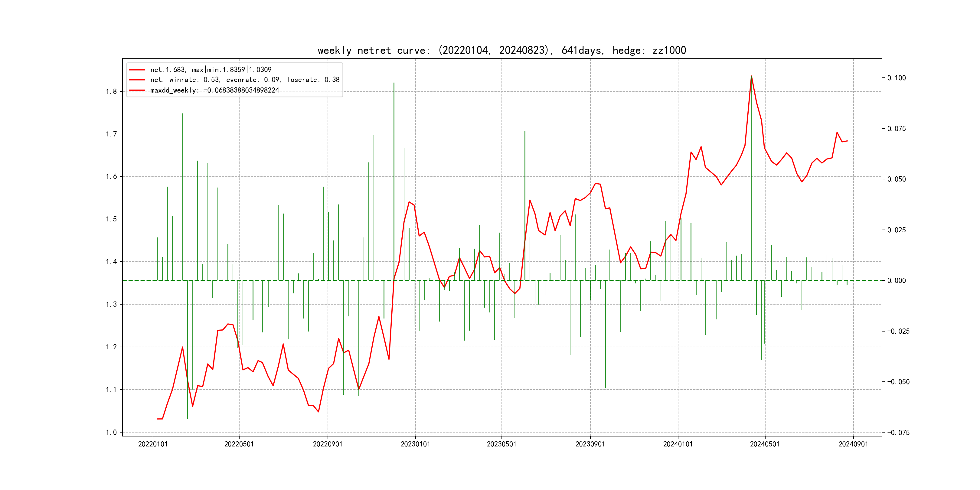Screen dimensions: 980x490
Task: Click the 20240101 x-axis date label
Action: [678, 444]
